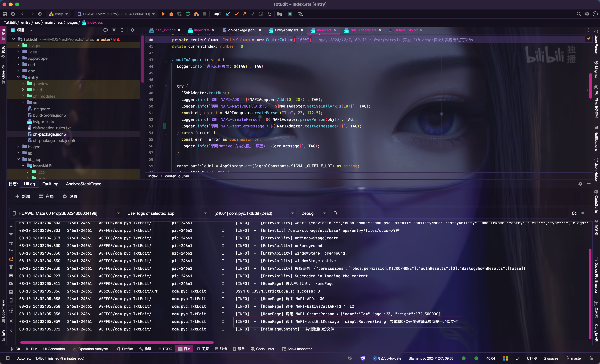Toggle the regex option in log search
The image size is (600, 364).
582,213
